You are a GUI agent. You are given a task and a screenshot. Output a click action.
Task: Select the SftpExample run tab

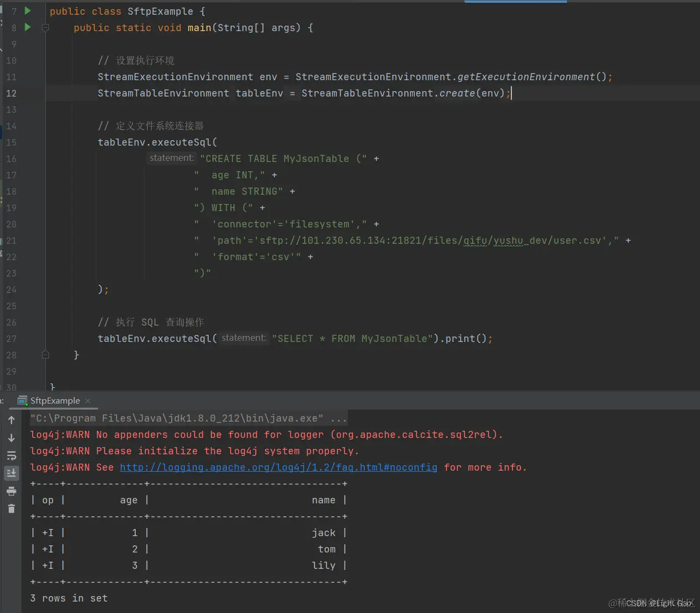(55, 401)
